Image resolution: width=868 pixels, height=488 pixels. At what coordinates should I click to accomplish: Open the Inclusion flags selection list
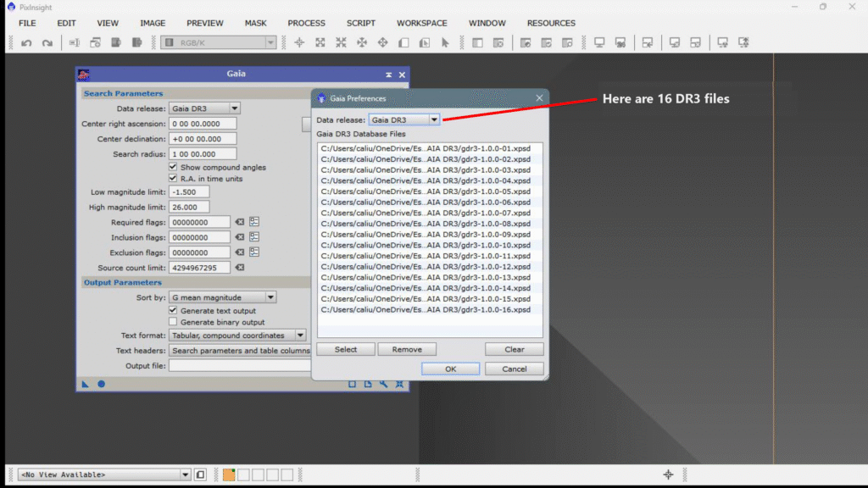[254, 237]
